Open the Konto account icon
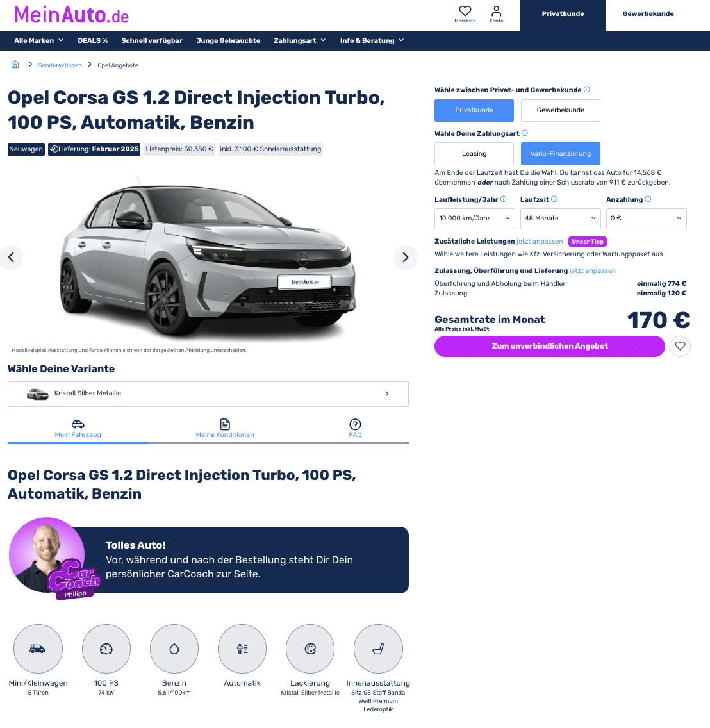This screenshot has width=710, height=728. 497,11
